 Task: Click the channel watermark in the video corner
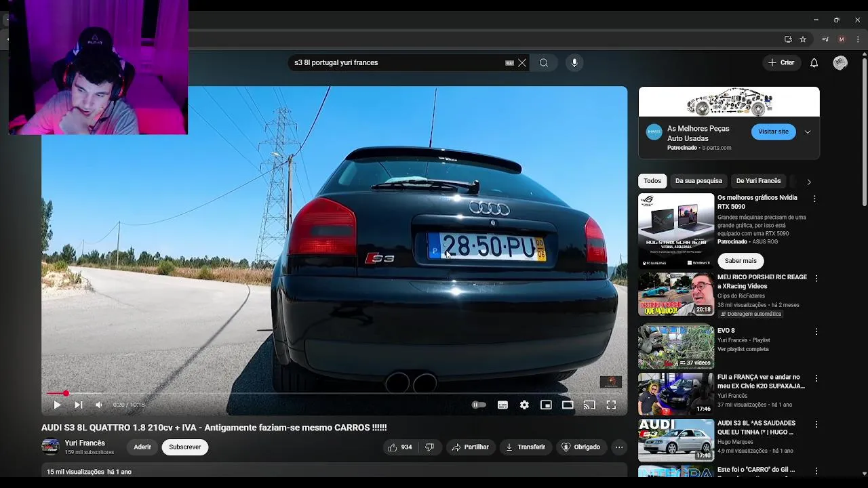[x=610, y=382]
